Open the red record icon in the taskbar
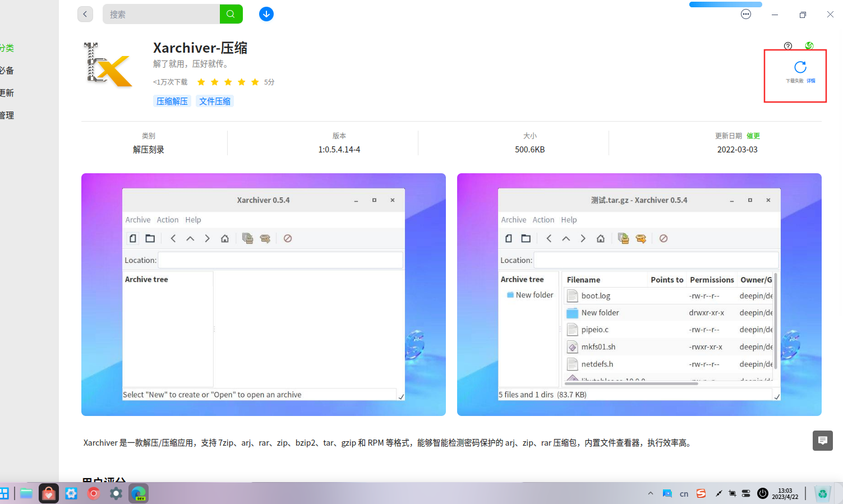 pyautogui.click(x=94, y=493)
